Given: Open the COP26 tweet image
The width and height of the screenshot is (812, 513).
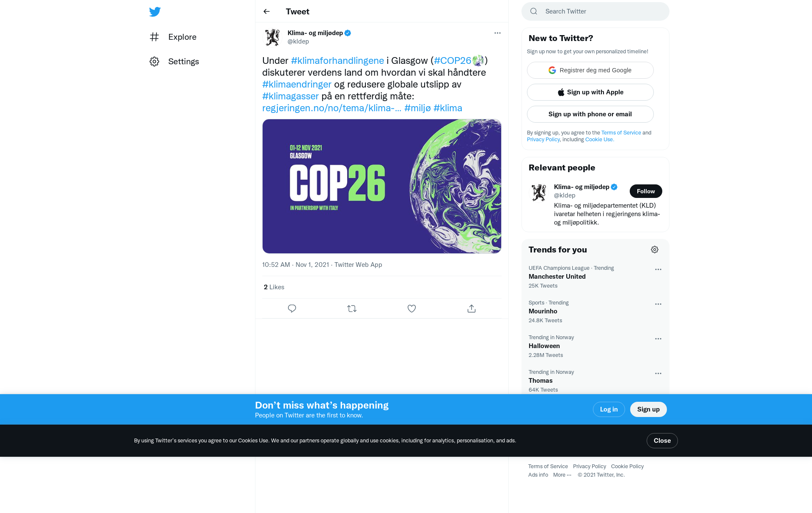Looking at the screenshot, I should (381, 186).
